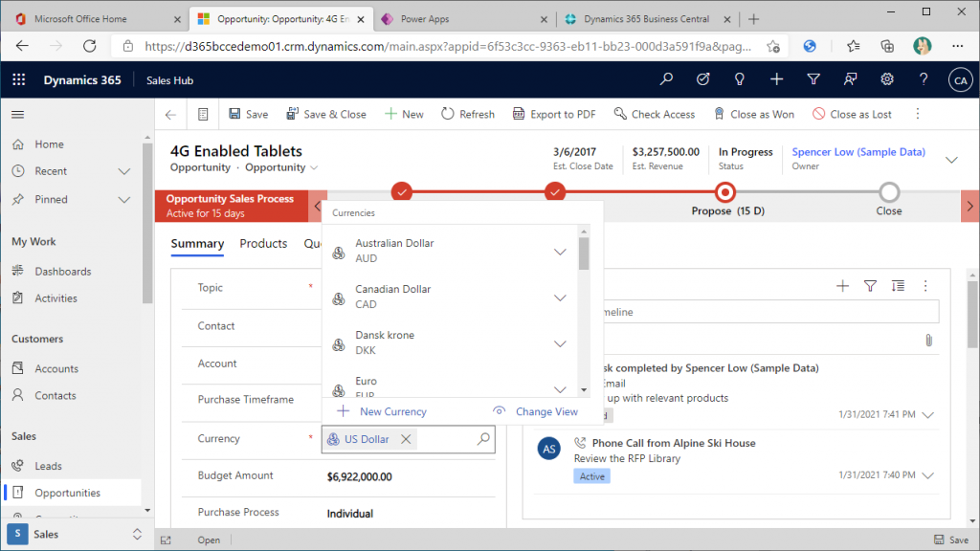Click Change View in the lookup
The height and width of the screenshot is (551, 980).
pos(536,411)
